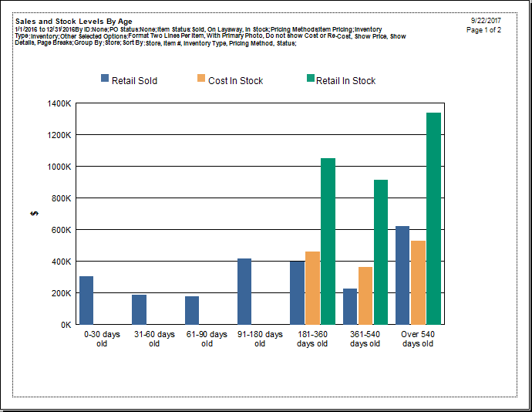Click the blue bar for 91-180 days old
Screen dimensions: 532x412
click(x=244, y=292)
